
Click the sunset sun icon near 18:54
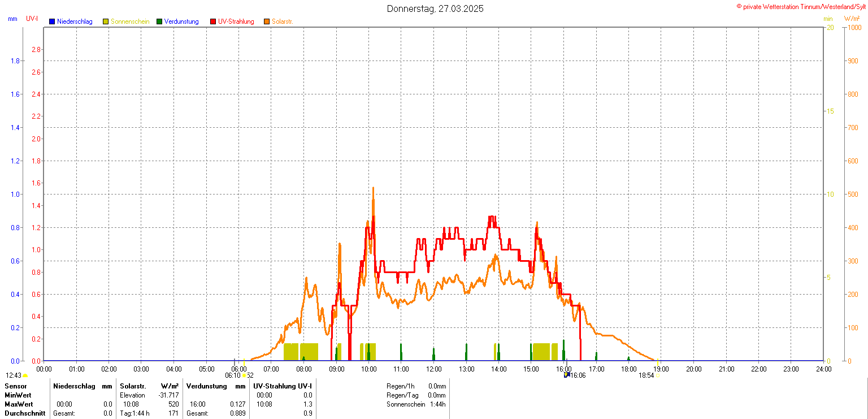pos(658,375)
